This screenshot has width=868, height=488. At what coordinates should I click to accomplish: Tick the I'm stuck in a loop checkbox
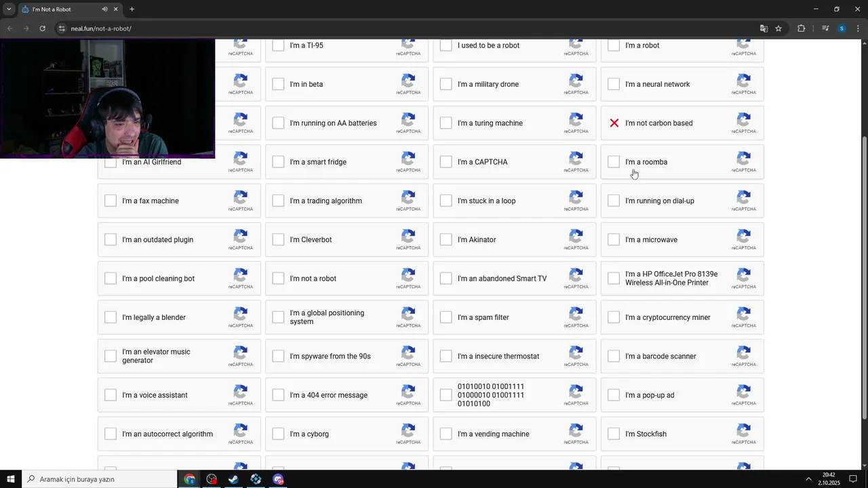click(x=446, y=201)
